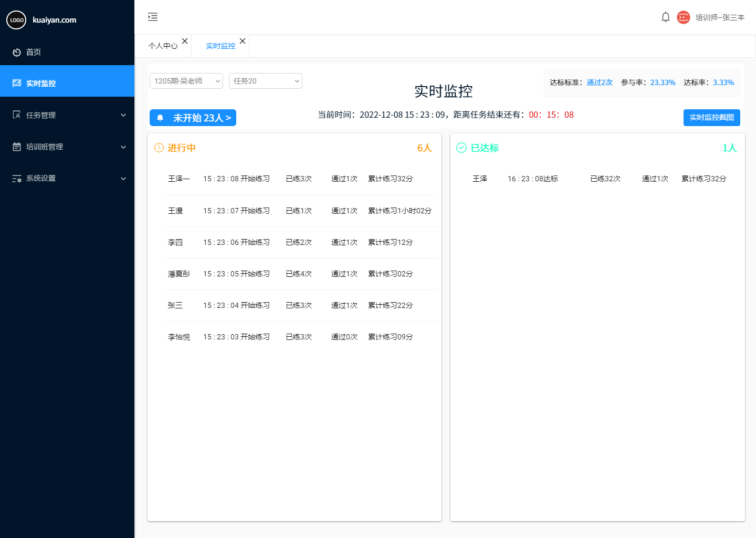Click the name 张三 in the list
This screenshot has height=538, width=756.
[x=175, y=305]
